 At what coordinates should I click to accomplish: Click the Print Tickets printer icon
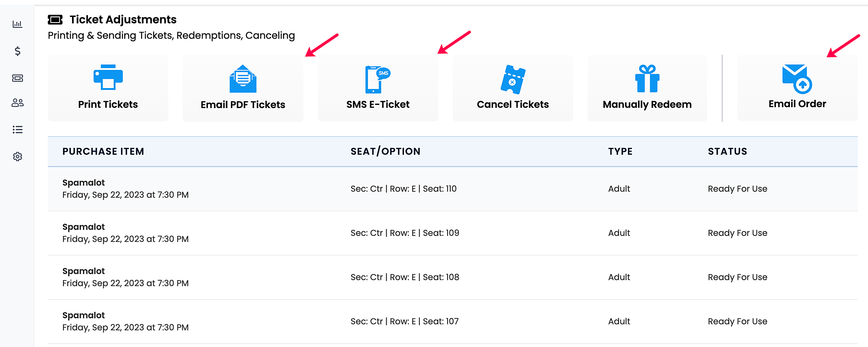click(108, 77)
